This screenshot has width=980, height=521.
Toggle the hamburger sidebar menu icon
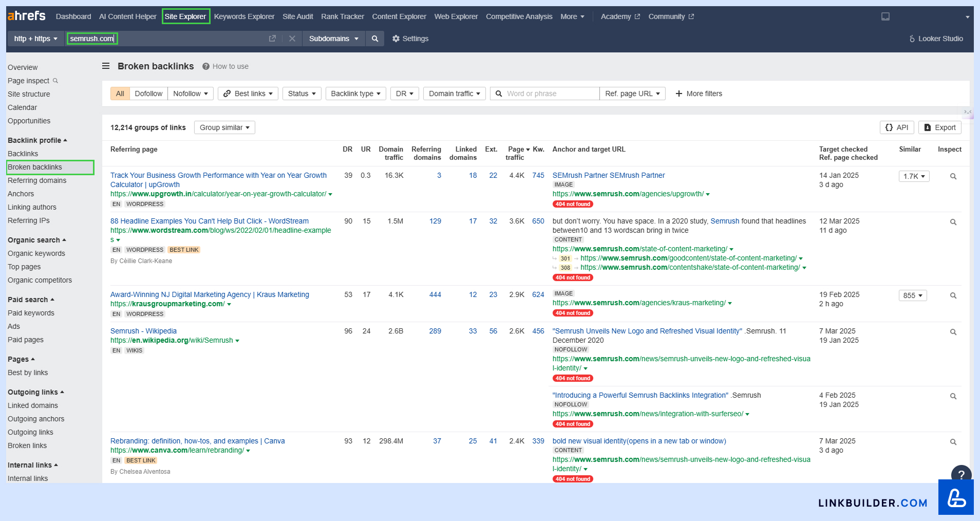(106, 66)
